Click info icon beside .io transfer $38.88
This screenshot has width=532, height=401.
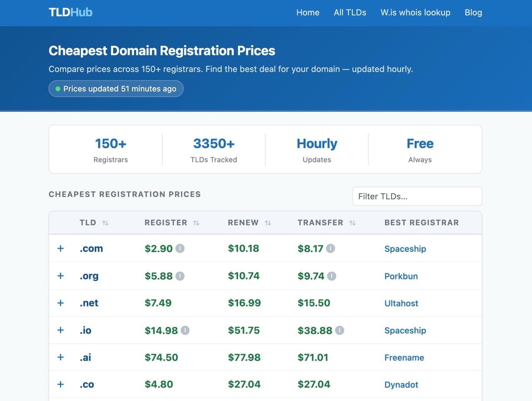[x=340, y=330]
